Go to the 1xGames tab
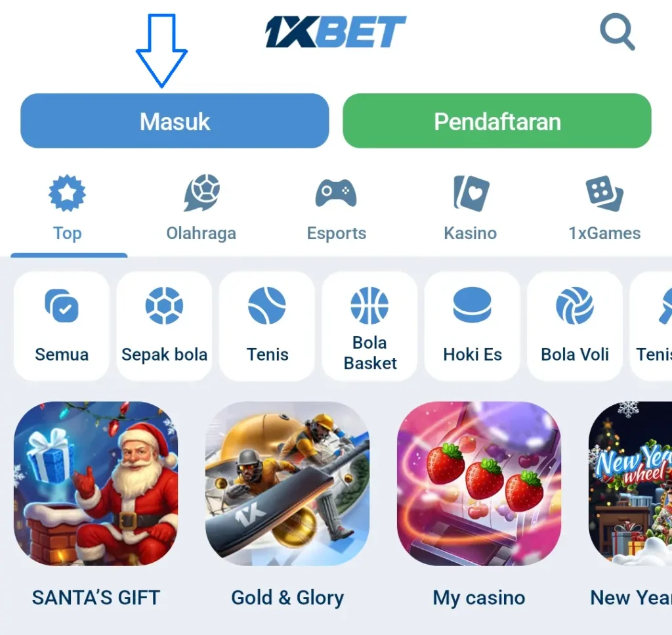Screen dimensions: 672x635 pyautogui.click(x=604, y=209)
